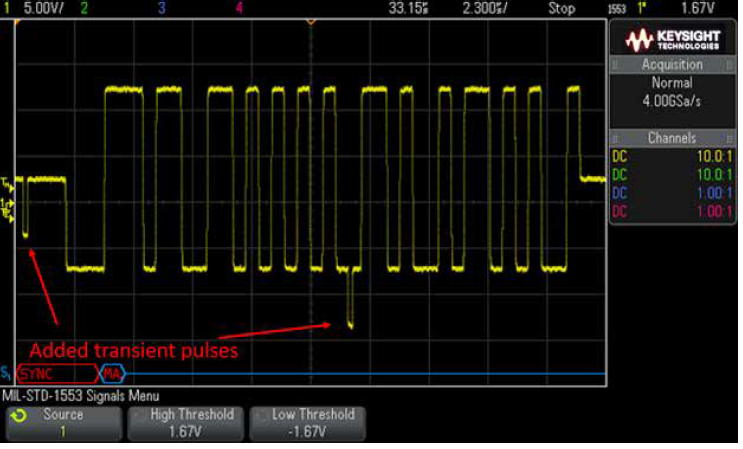Screen dimensions: 743x449
Task: Click the S1 serial bus label
Action: 6,373
